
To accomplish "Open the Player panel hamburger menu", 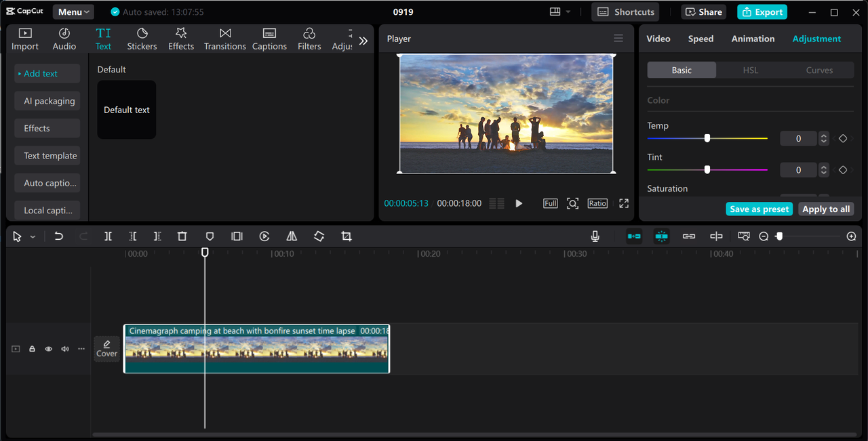I will [618, 39].
